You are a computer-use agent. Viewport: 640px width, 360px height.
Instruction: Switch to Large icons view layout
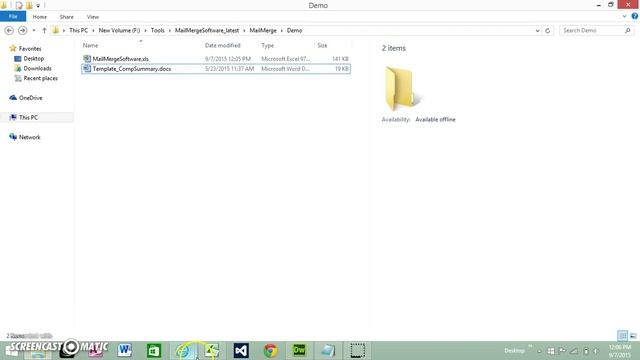point(633,336)
